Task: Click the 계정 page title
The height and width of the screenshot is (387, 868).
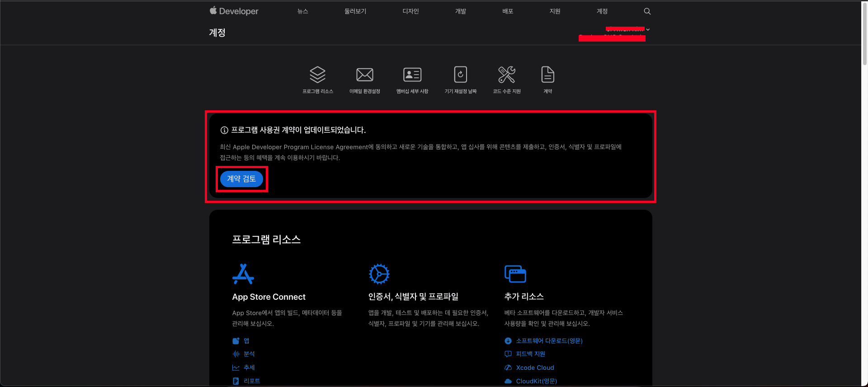Action: pos(217,33)
